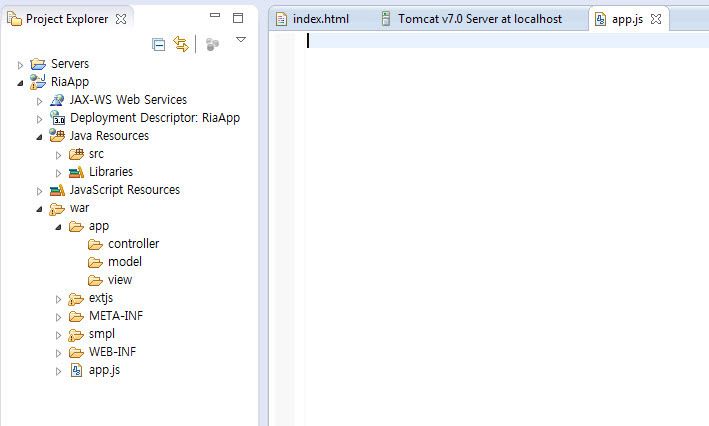
Task: Expand the Libraries node
Action: point(58,173)
